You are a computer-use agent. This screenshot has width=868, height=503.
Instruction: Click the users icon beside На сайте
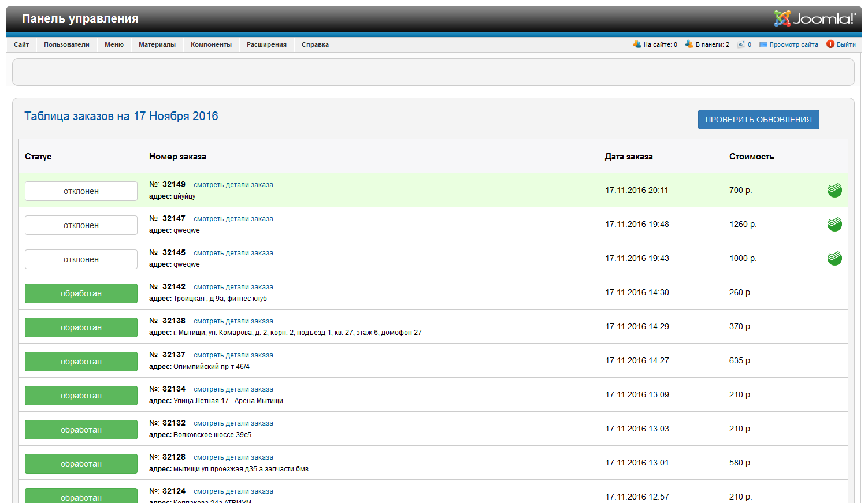[x=637, y=44]
